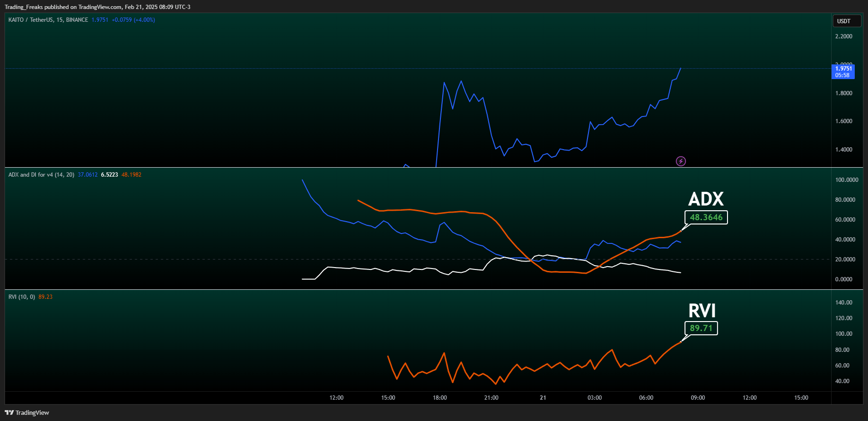This screenshot has height=421, width=868.
Task: Select the KAITO / TetherUS symbol legend
Action: point(48,20)
